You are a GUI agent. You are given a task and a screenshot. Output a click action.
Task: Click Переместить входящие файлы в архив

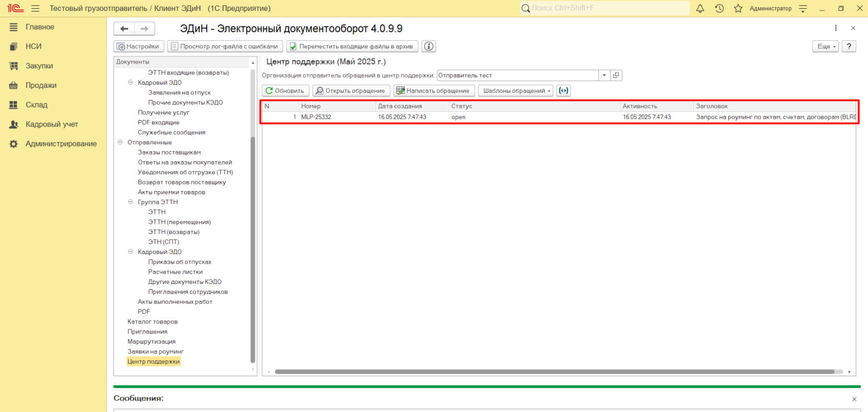point(353,46)
